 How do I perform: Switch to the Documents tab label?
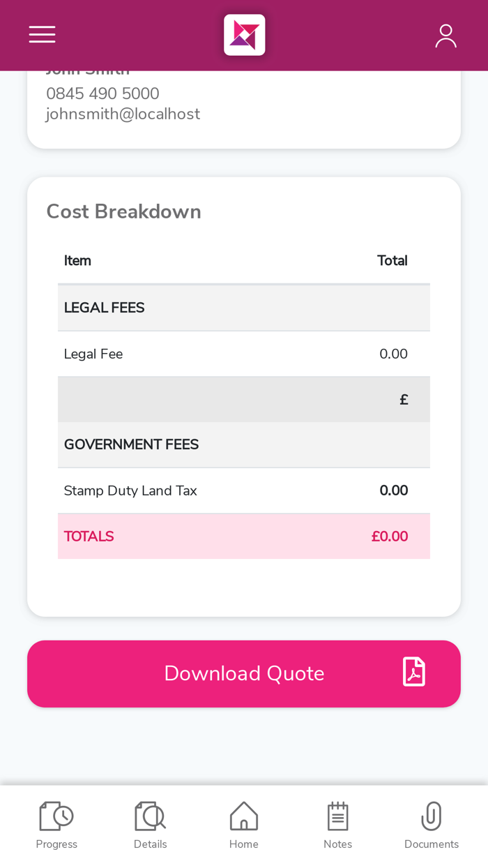(432, 844)
